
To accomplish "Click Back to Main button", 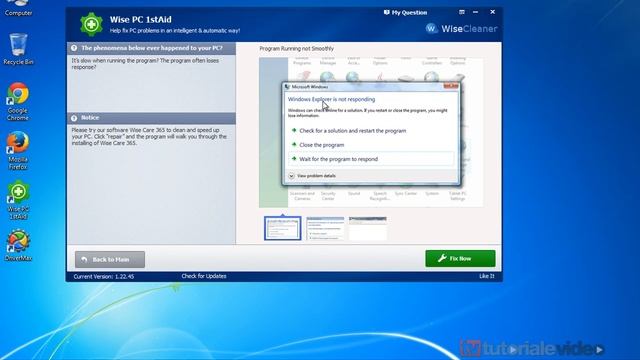I will [x=110, y=260].
